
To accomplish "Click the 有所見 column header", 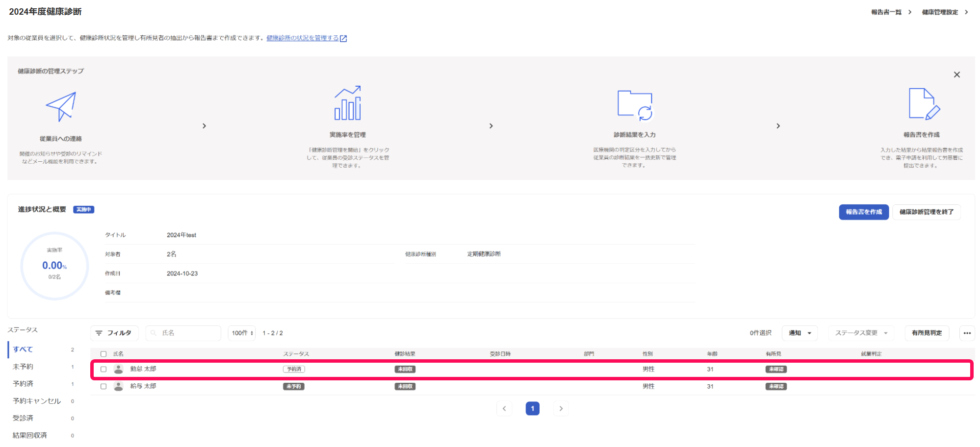I will [773, 354].
